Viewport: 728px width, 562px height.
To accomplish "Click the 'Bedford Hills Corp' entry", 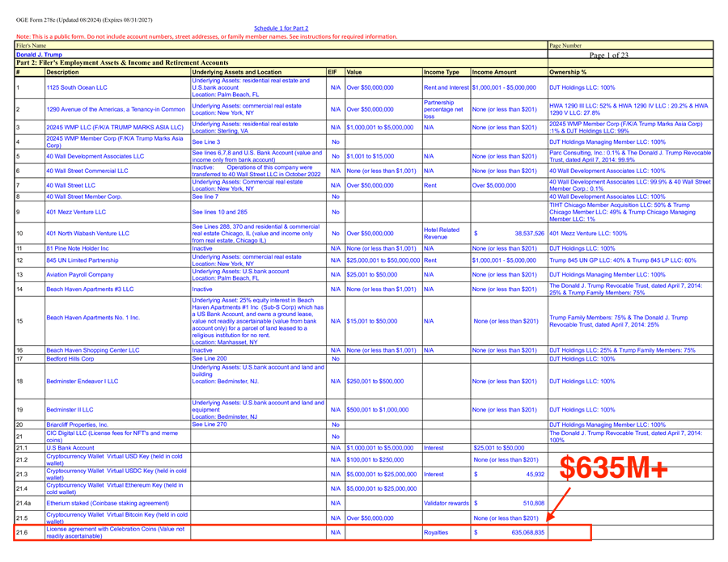I will [x=70, y=359].
